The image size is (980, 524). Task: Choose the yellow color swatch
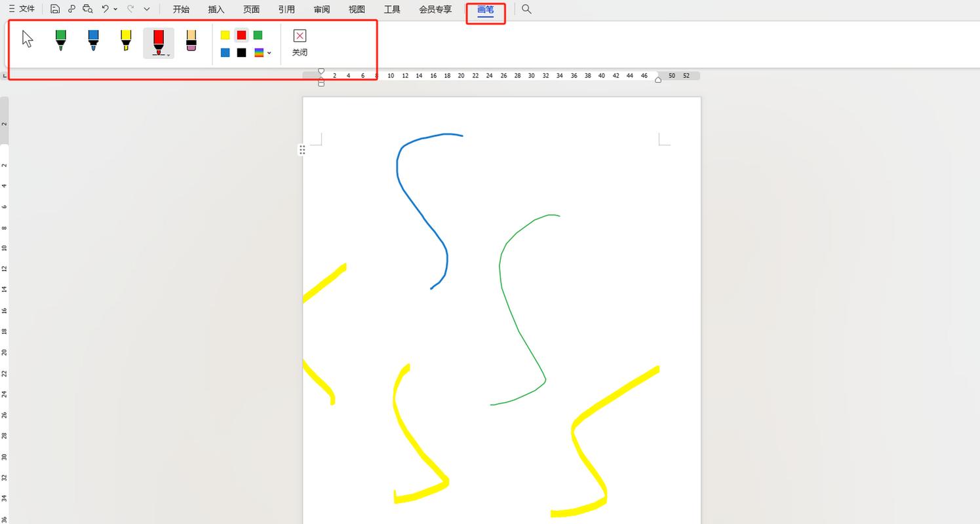(x=225, y=35)
